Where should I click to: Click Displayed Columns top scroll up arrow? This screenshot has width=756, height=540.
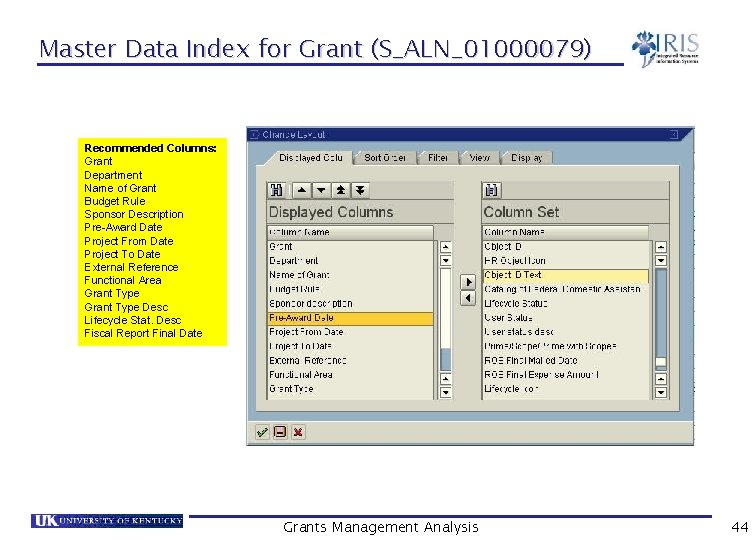click(x=446, y=247)
